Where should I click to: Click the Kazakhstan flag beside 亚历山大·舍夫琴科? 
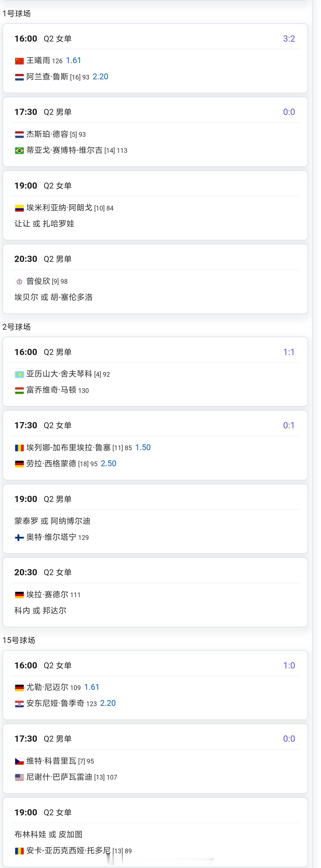click(x=19, y=374)
